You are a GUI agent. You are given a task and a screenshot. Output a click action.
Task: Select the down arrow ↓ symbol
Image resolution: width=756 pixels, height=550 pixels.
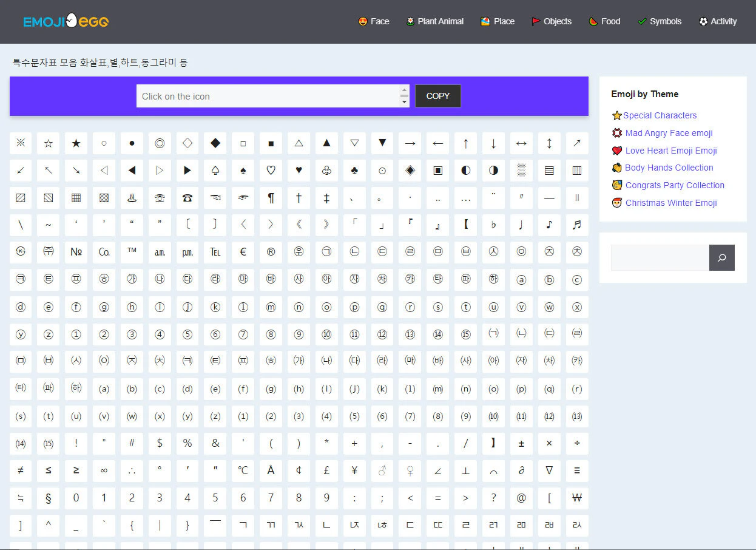[x=493, y=143]
